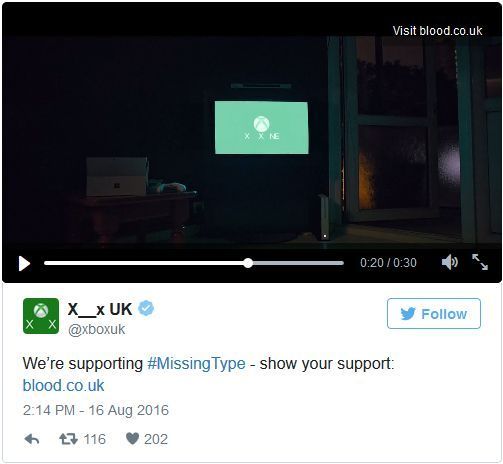Viewport: 503px width, 464px height.
Task: Click the 0:20 / 0:30 time display
Action: (x=388, y=263)
